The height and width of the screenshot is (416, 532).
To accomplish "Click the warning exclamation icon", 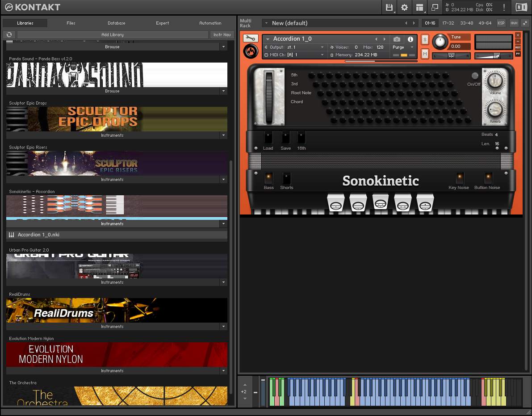I will (504, 7).
